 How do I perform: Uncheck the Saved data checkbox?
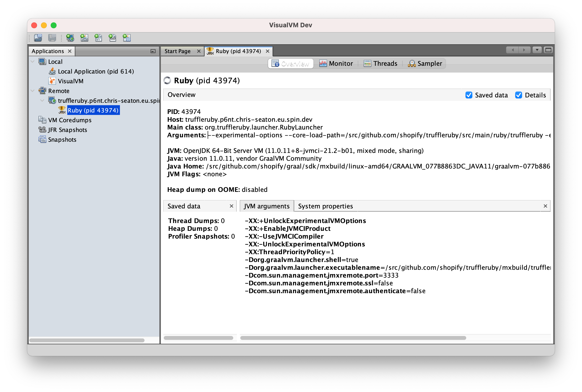tap(469, 95)
